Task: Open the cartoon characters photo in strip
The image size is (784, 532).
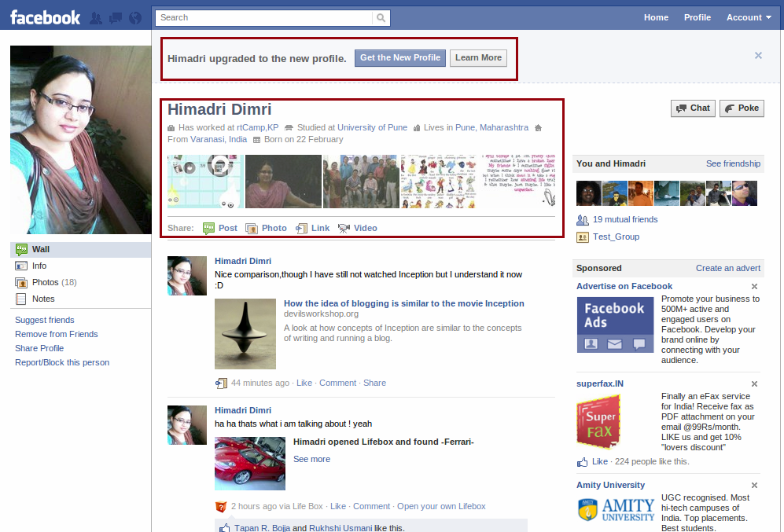Action: pos(439,182)
